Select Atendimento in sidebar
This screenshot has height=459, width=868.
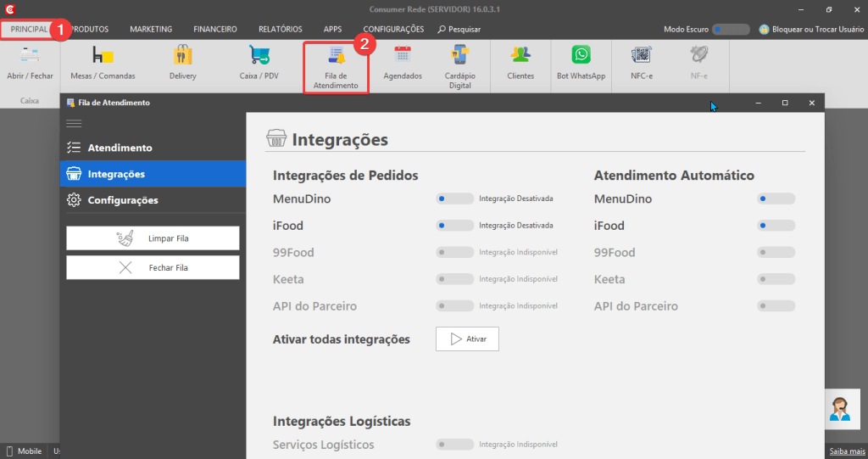153,148
